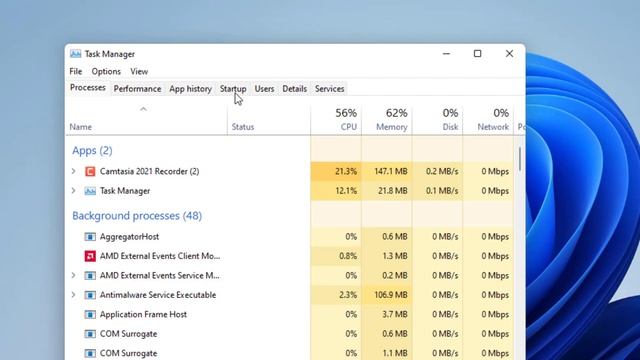The image size is (640, 360).
Task: Select the Processes tab
Action: pos(88,88)
